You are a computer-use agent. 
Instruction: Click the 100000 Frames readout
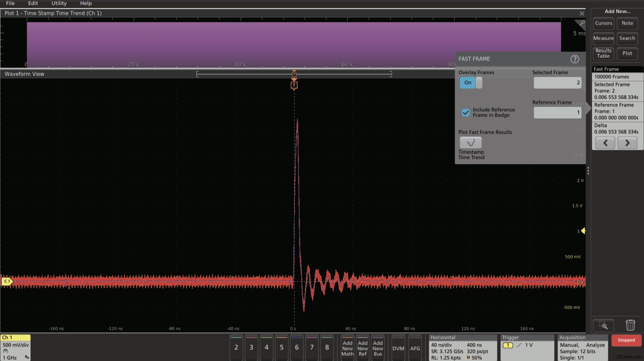coord(612,77)
